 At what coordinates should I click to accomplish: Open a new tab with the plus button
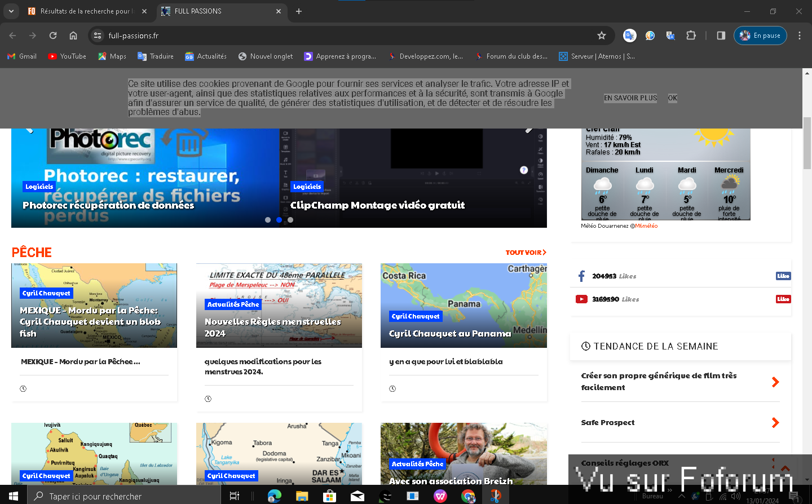tap(299, 11)
